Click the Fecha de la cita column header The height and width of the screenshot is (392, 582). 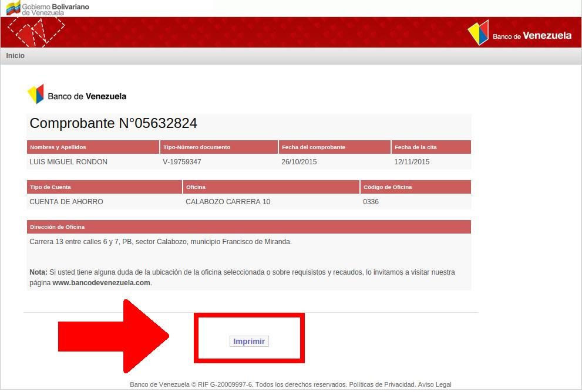[431, 147]
